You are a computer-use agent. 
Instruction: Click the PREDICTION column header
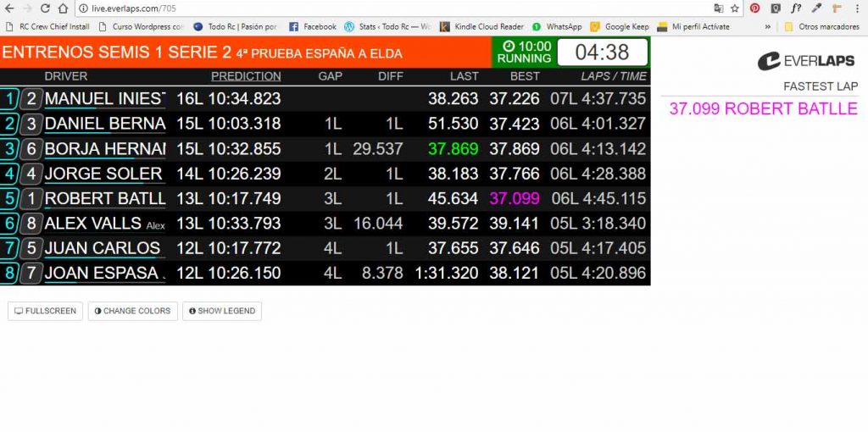click(x=246, y=76)
